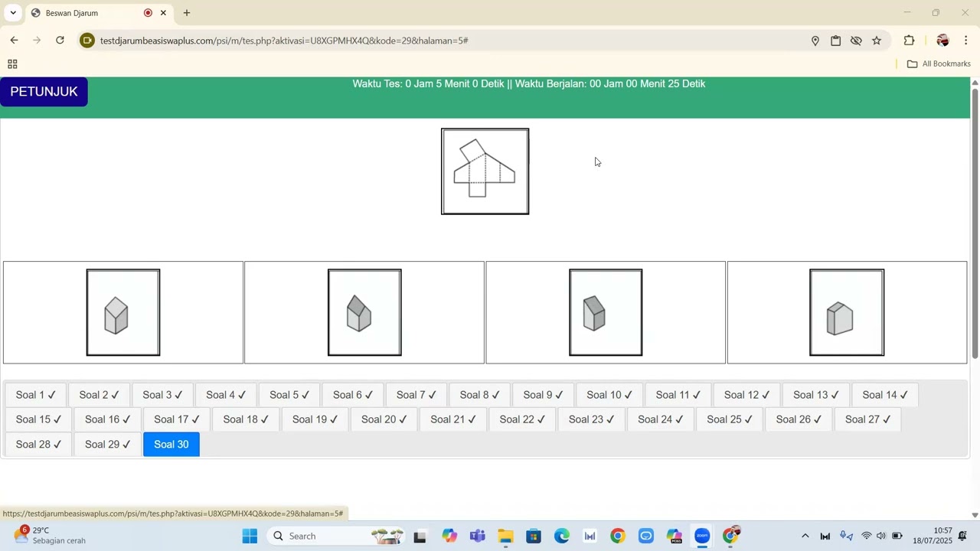Jump to Soal 9
The image size is (980, 551).
(544, 395)
